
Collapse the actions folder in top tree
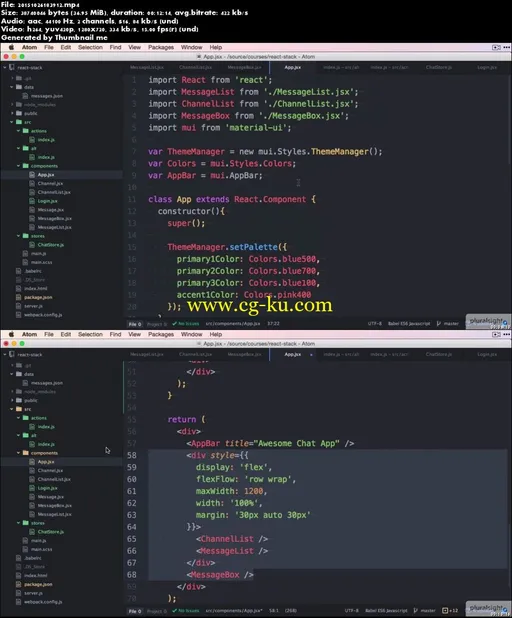[19, 131]
